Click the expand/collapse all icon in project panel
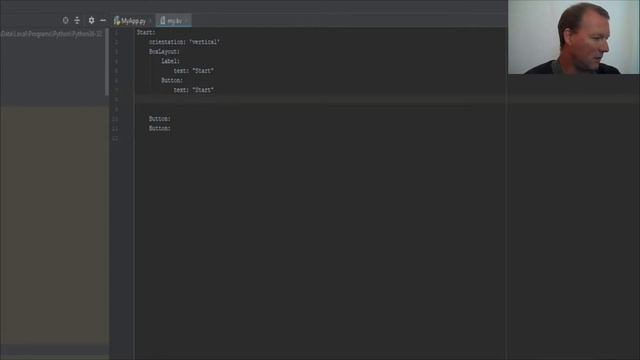This screenshot has height=360, width=640. (77, 20)
